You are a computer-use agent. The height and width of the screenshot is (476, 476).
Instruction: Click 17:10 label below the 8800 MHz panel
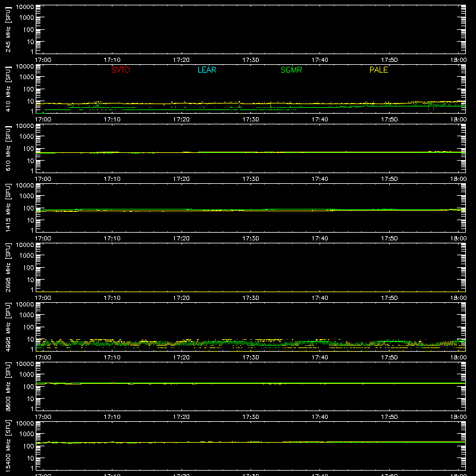[112, 417]
